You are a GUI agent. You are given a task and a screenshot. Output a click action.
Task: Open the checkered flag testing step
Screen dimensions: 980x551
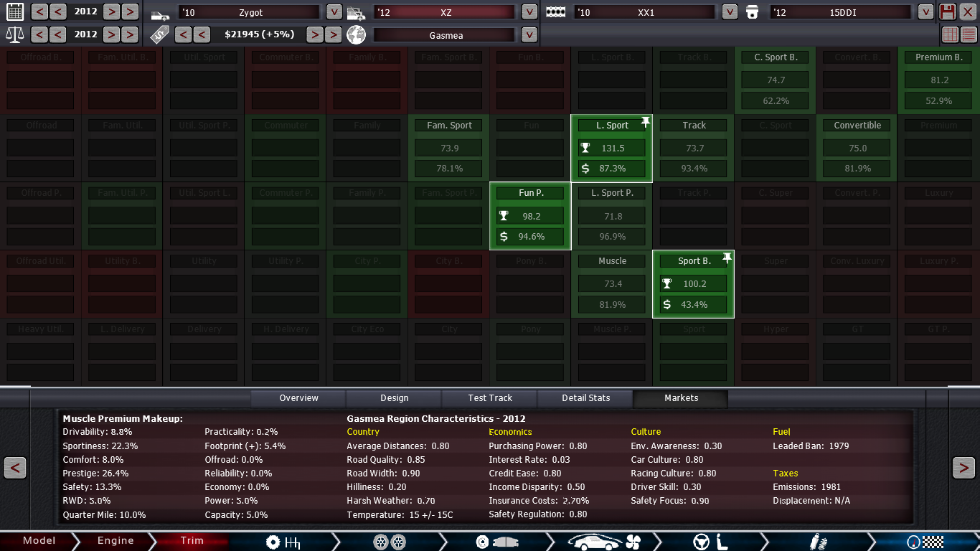coord(925,542)
